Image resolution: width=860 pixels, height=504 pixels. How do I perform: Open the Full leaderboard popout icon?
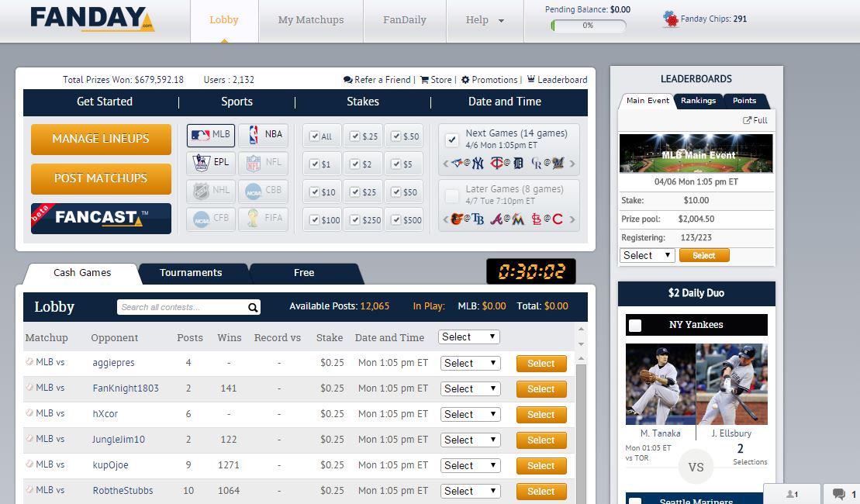coord(747,120)
